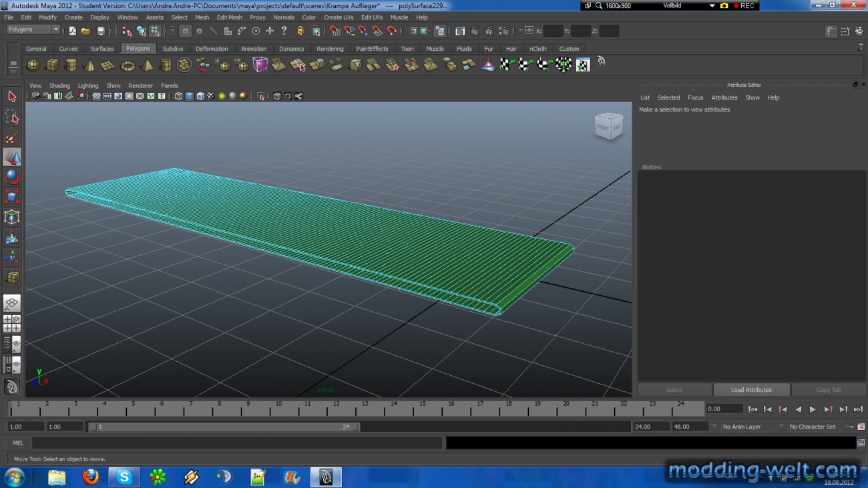Toggle select by component type mode
The image size is (868, 488).
click(x=155, y=31)
